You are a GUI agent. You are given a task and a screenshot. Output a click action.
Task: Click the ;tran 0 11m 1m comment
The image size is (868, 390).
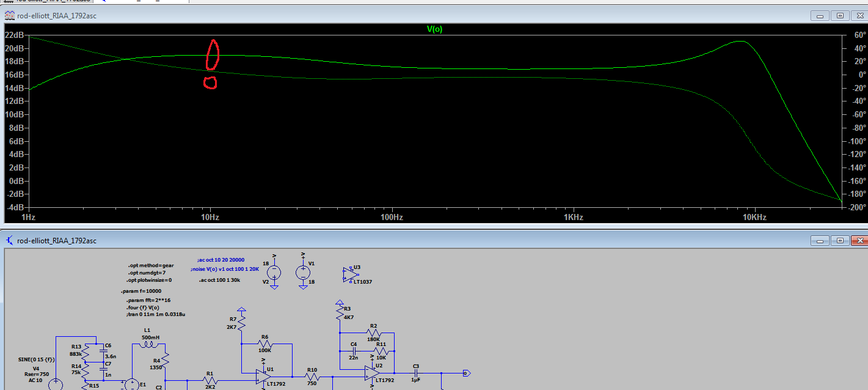[156, 314]
